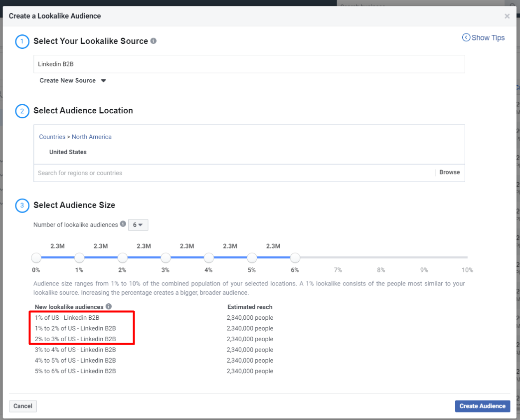The height and width of the screenshot is (420, 520).
Task: Select the 2% to 3% of US row
Action: click(75, 339)
